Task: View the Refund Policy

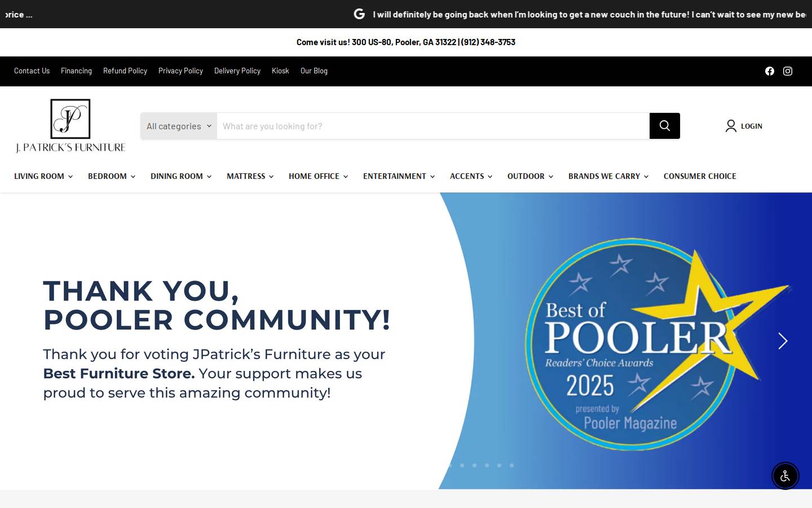Action: click(x=125, y=71)
